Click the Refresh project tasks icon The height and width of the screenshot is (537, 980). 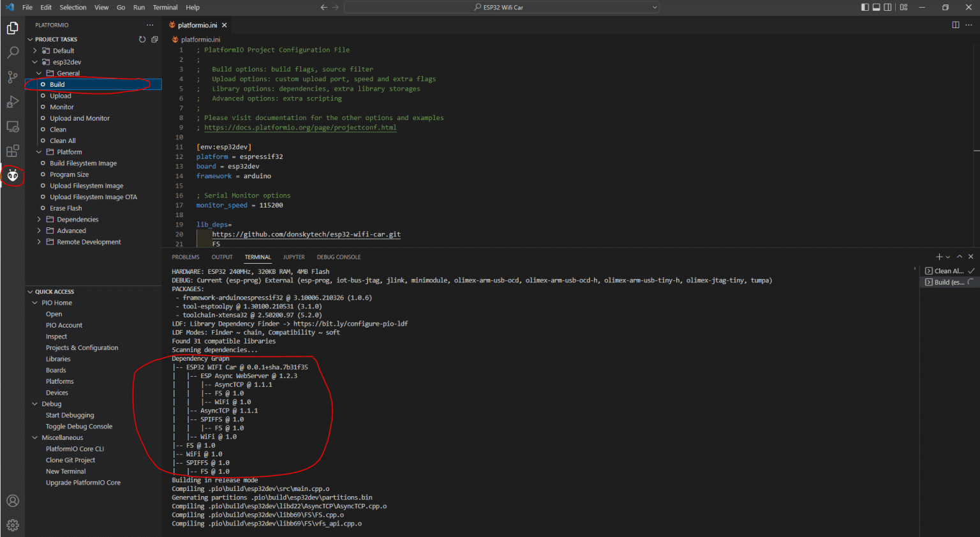coord(142,40)
